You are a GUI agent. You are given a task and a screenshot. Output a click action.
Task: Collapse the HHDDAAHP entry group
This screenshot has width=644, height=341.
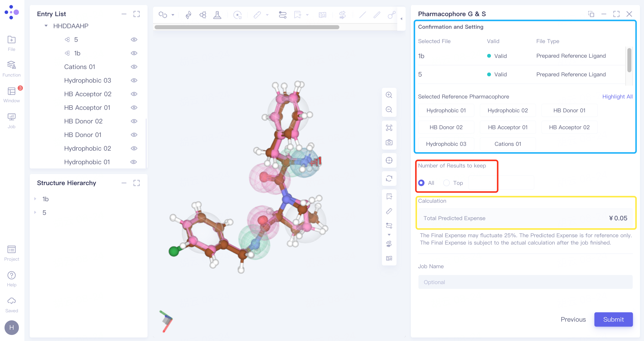tap(46, 26)
